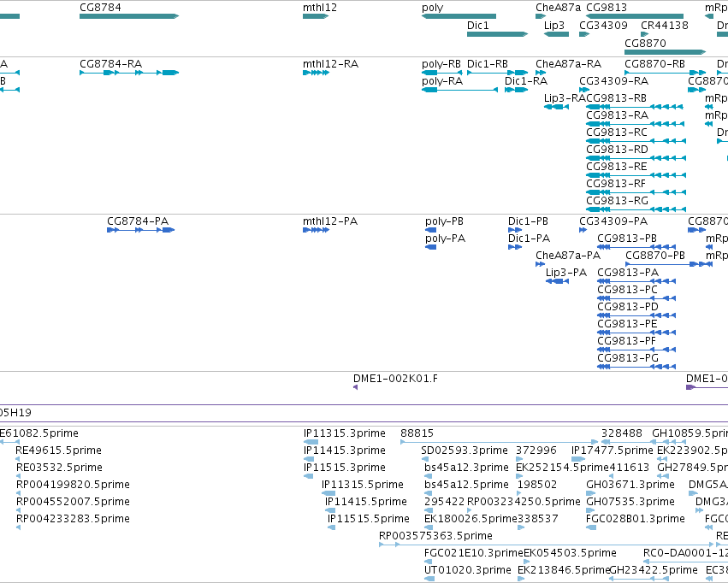Select the CheA87a-PA protein label
This screenshot has height=583, width=728.
coord(568,256)
